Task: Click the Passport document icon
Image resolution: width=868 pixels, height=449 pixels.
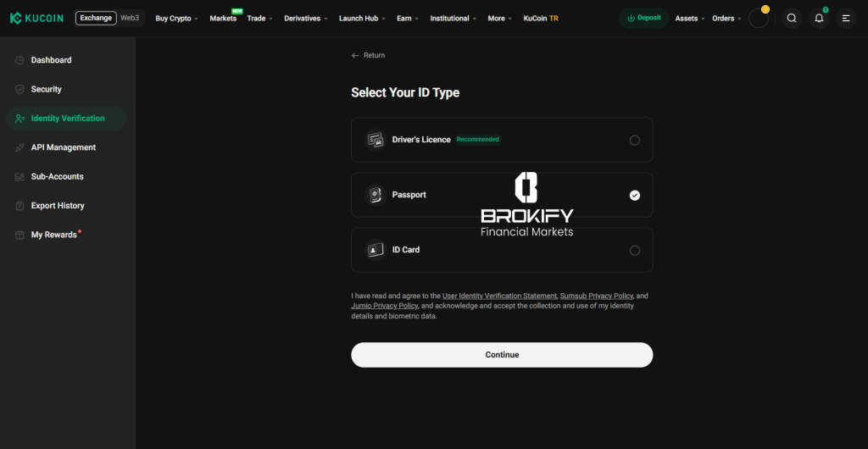Action: [x=376, y=195]
